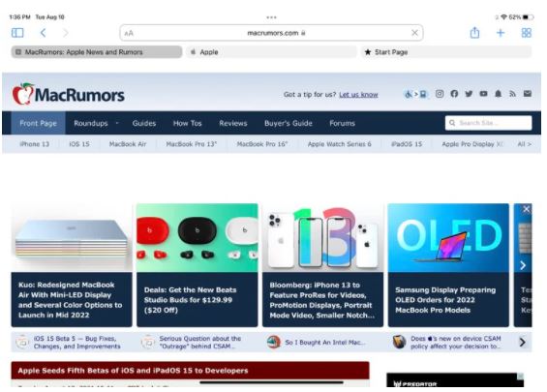Open the Share sheet icon
The width and height of the screenshot is (547, 392).
click(474, 33)
